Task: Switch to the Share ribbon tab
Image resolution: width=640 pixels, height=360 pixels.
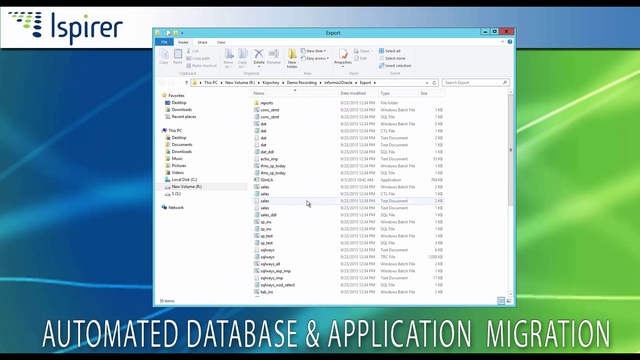Action: click(x=202, y=42)
